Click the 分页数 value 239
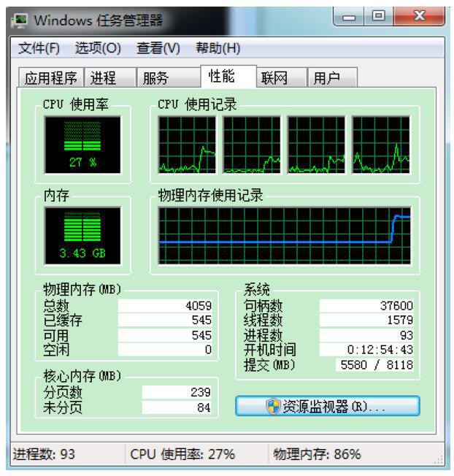Image resolution: width=454 pixels, height=476 pixels. pyautogui.click(x=177, y=392)
